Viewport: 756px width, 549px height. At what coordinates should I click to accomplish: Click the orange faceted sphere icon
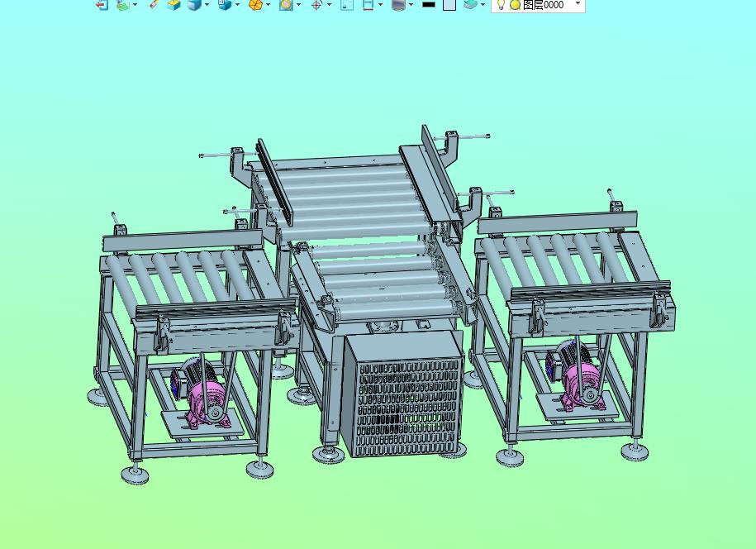[x=255, y=5]
